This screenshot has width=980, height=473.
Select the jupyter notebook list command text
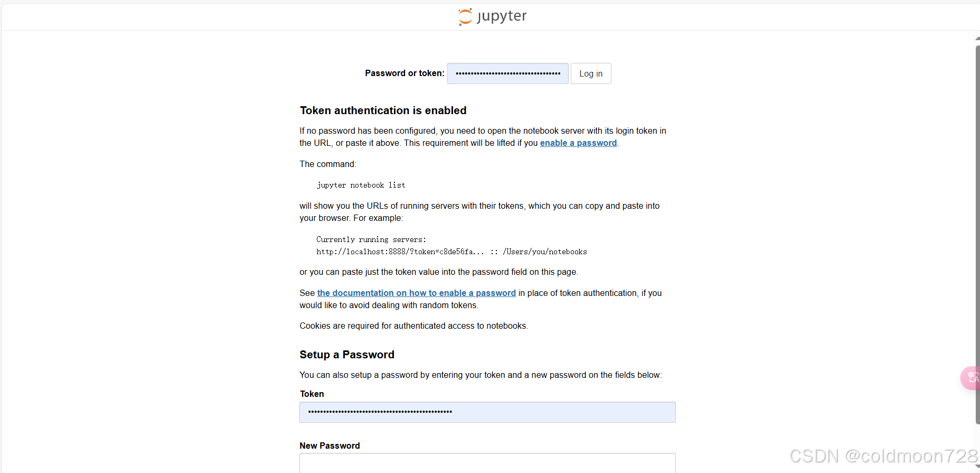(x=361, y=185)
